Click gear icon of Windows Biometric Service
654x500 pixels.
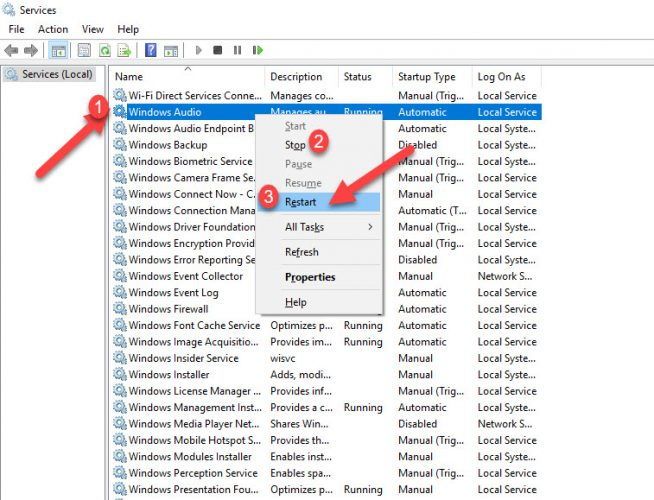point(120,161)
